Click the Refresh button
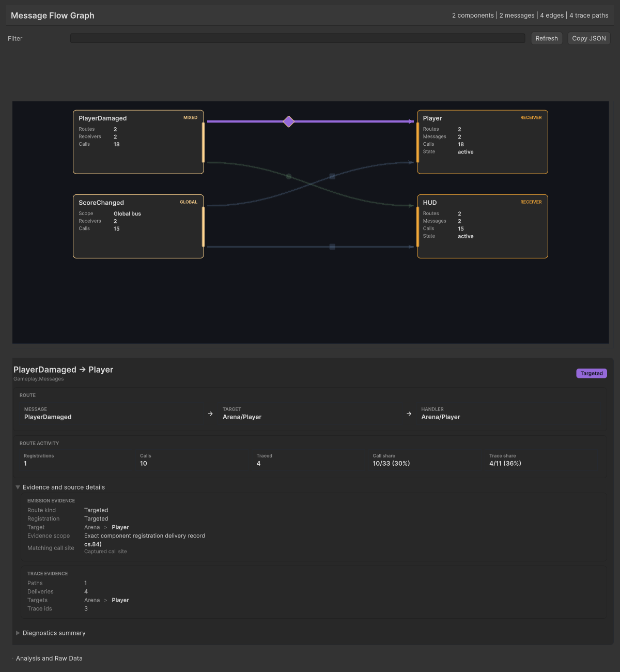Viewport: 620px width, 672px height. (x=547, y=38)
